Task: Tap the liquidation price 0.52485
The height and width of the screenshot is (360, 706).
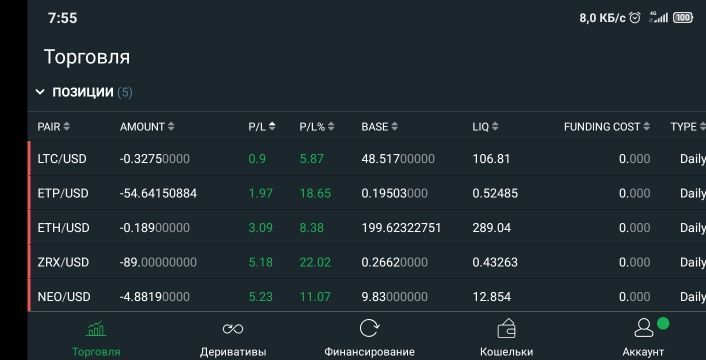Action: click(495, 194)
